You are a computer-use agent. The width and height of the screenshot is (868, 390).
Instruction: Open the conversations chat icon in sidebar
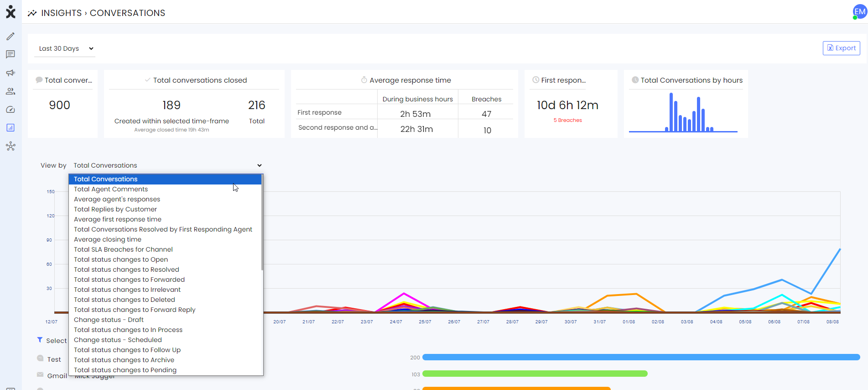tap(10, 54)
